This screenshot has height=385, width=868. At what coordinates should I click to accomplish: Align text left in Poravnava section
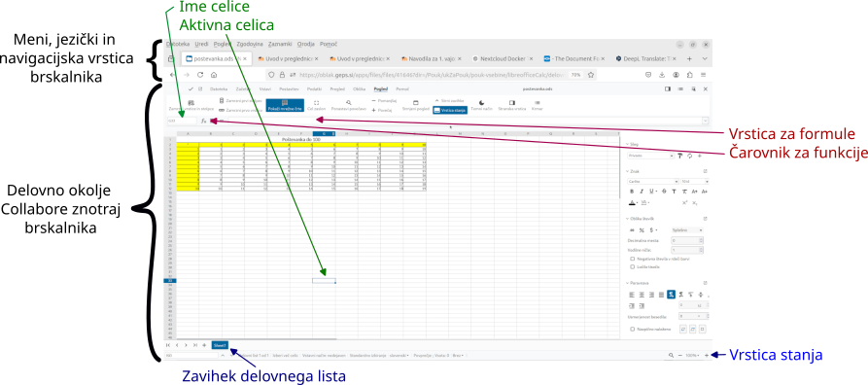click(x=632, y=295)
